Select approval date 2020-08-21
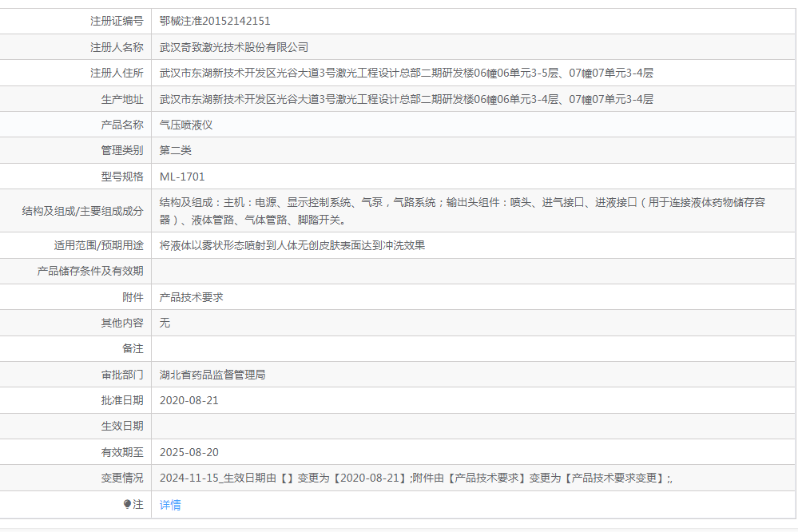Viewport: 798px width, 532px height. coord(189,400)
